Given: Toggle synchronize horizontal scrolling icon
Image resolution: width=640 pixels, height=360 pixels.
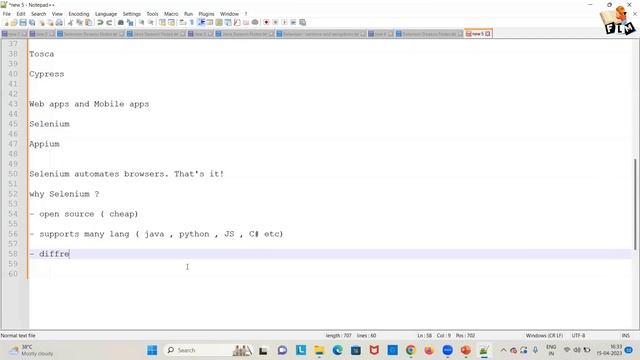Looking at the screenshot, I should point(171,22).
